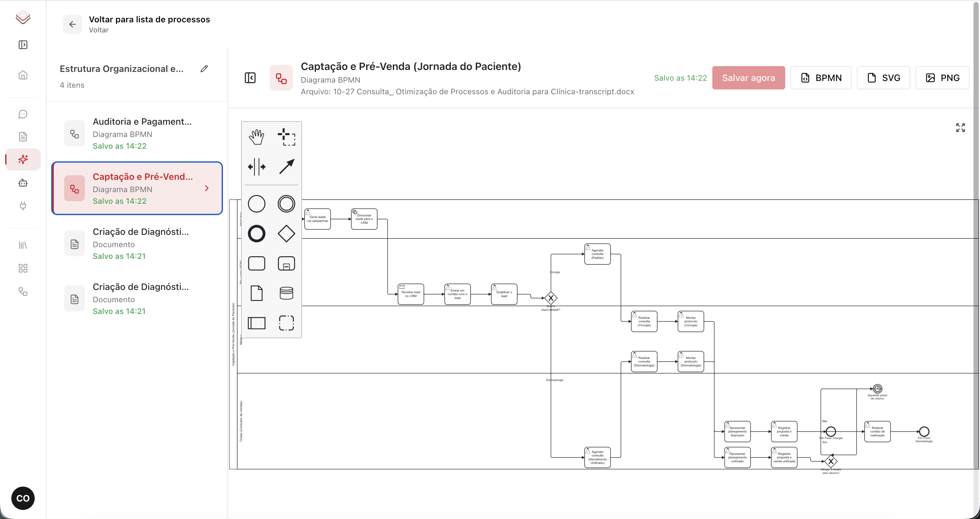Open integrations plug icon
This screenshot has height=519, width=980.
[23, 206]
